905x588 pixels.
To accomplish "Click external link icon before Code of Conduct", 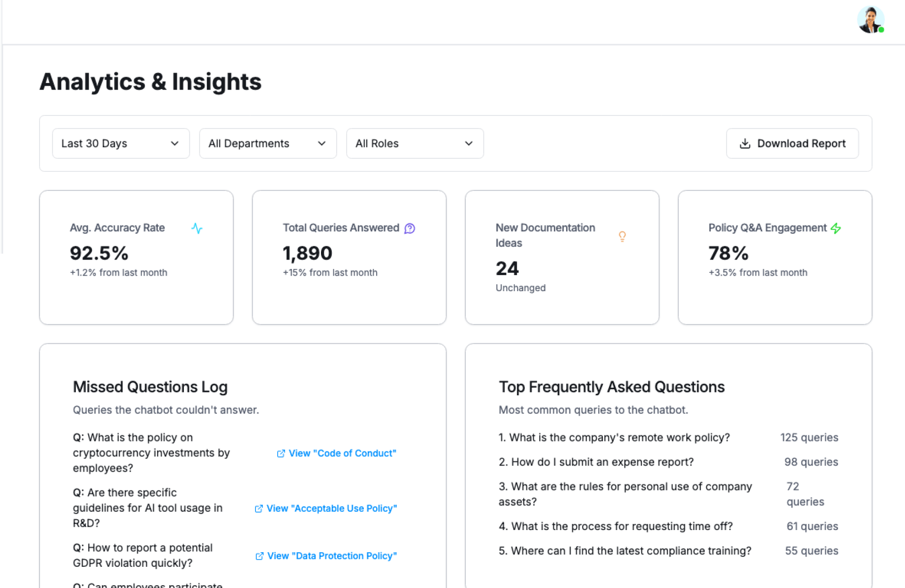I will point(281,453).
